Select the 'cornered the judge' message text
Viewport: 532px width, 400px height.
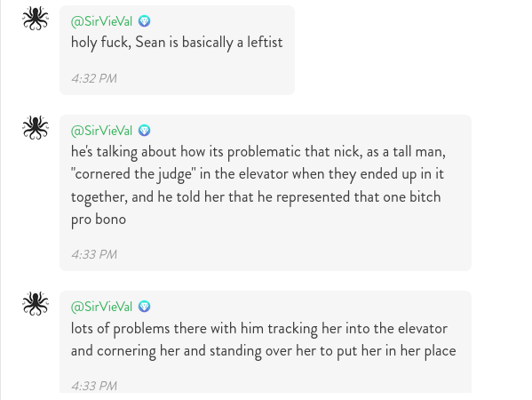pos(258,186)
